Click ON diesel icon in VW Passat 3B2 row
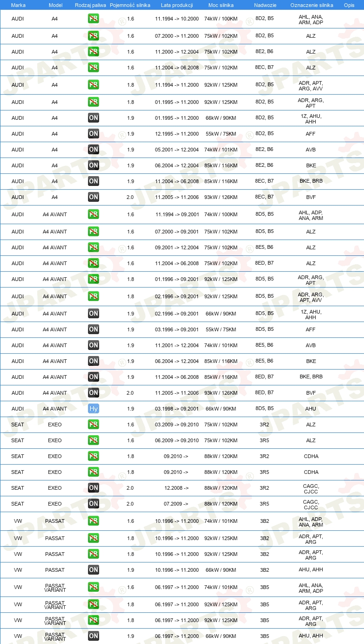The width and height of the screenshot is (364, 644). pyautogui.click(x=94, y=570)
